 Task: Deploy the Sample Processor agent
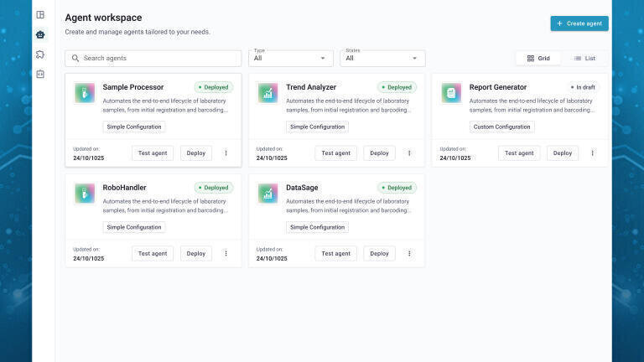click(196, 153)
